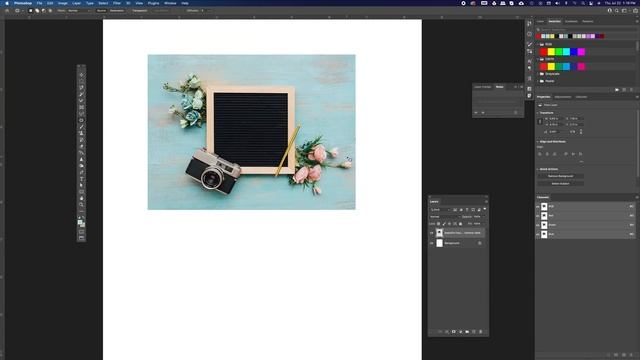Toggle visibility of the RGB channel
Viewport: 640px width, 360px height.
[x=538, y=207]
